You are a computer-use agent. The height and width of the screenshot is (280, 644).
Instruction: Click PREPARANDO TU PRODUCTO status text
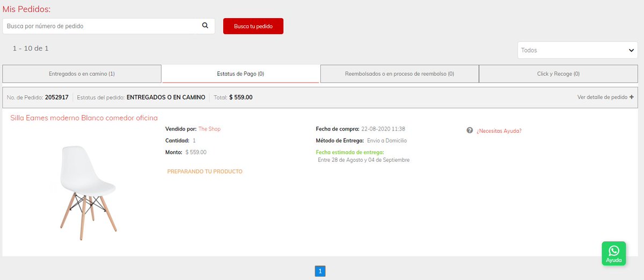coord(205,171)
